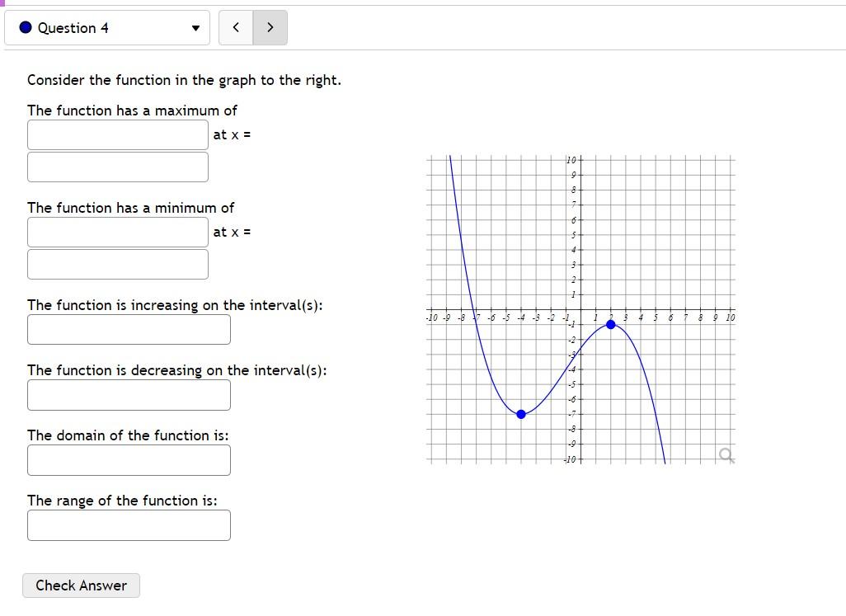This screenshot has height=616, width=846.
Task: Select the blue maximum point near x=2
Action: click(x=610, y=325)
